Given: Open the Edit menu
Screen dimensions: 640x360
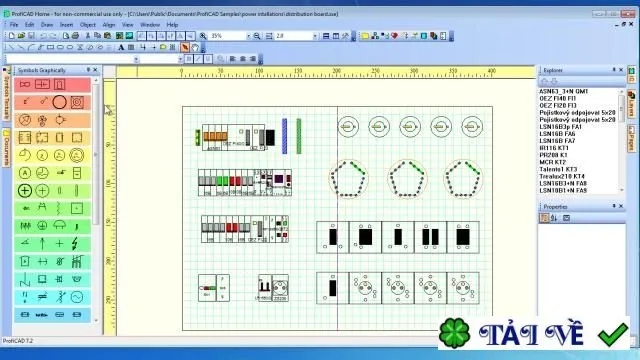Looking at the screenshot, I should click(x=29, y=24).
